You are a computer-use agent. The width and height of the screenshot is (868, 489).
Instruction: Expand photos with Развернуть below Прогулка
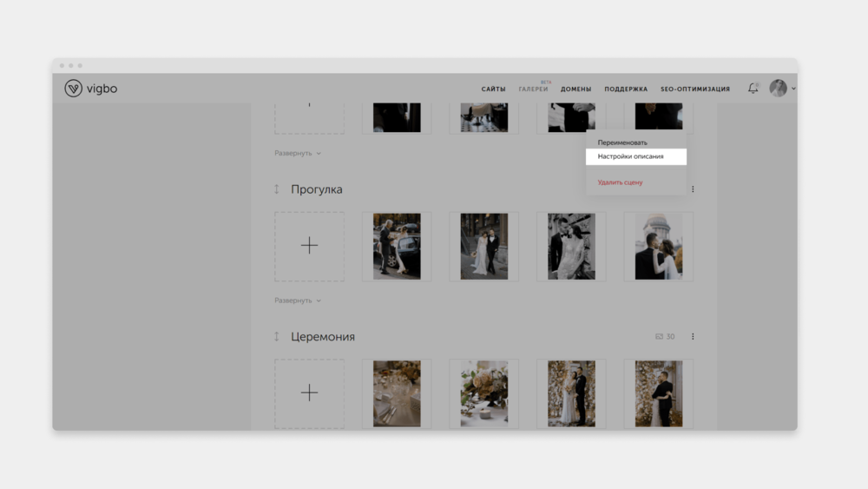coord(298,301)
